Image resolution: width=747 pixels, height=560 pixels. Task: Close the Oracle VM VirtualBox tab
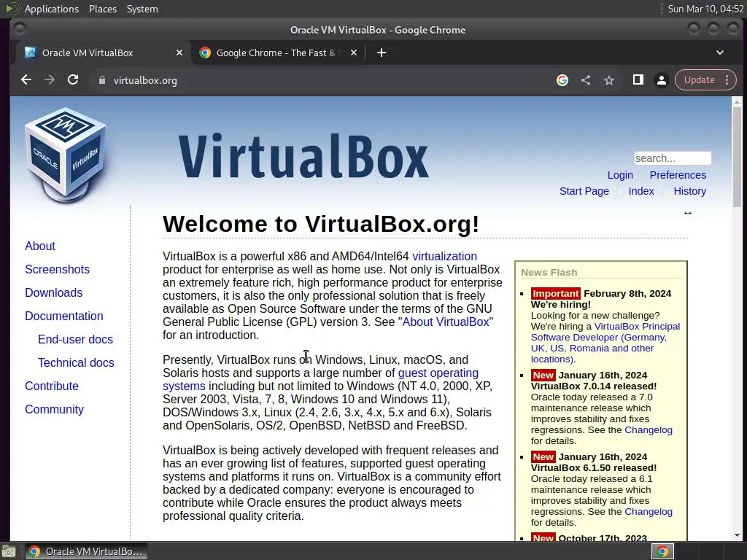pos(179,52)
